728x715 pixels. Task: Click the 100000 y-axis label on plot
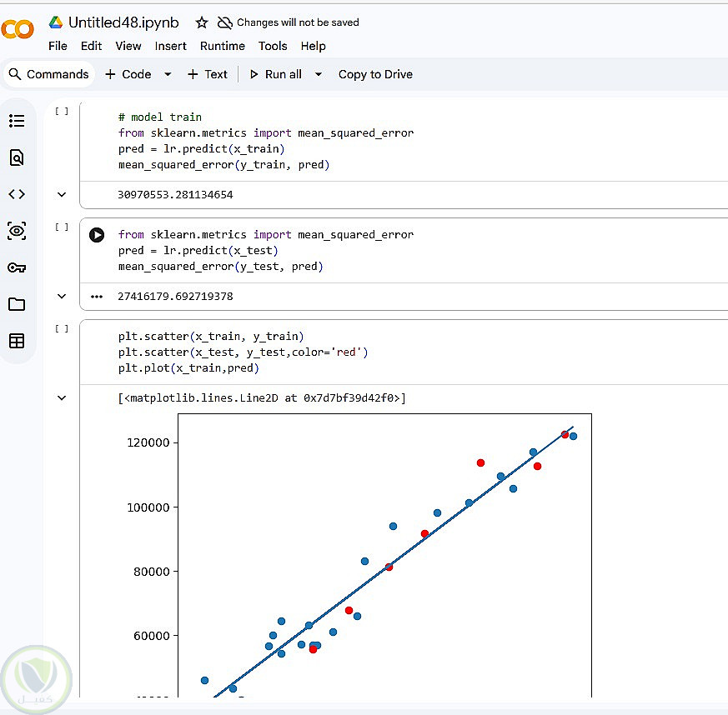click(148, 507)
